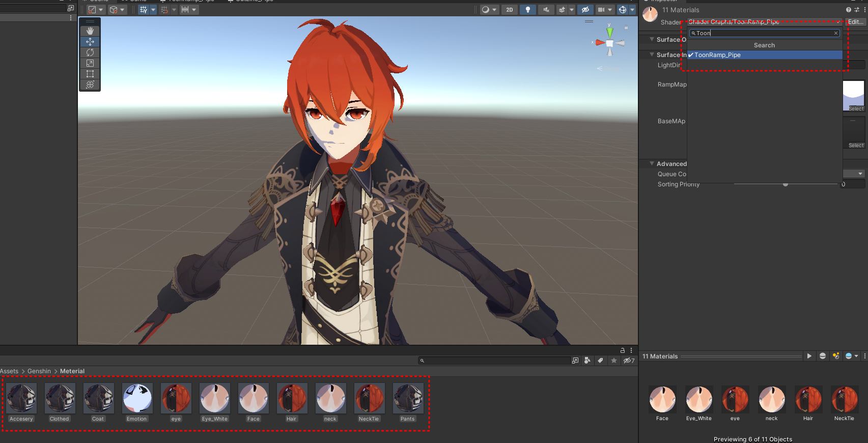Image resolution: width=868 pixels, height=443 pixels.
Task: Click the Project window search field
Action: coord(495,361)
